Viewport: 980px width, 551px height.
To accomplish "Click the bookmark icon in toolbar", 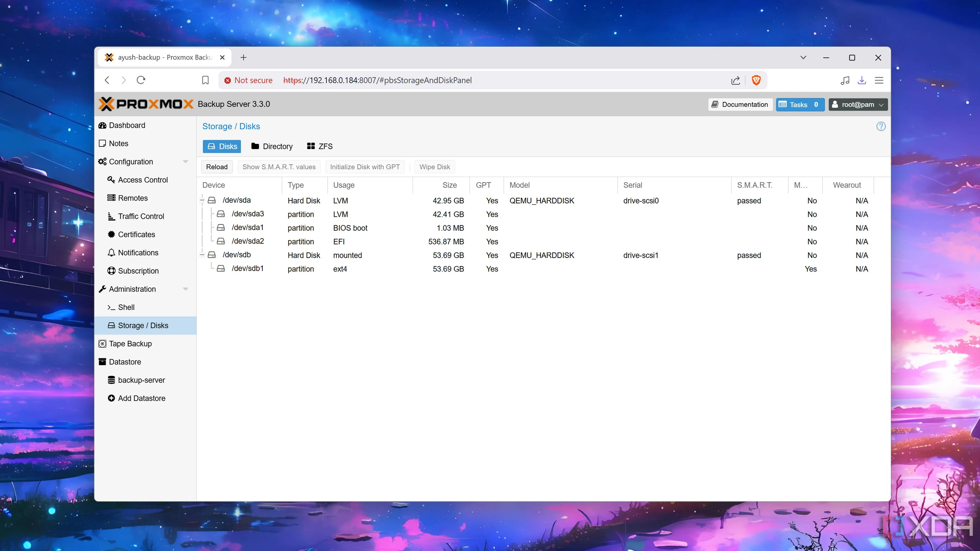I will (205, 80).
